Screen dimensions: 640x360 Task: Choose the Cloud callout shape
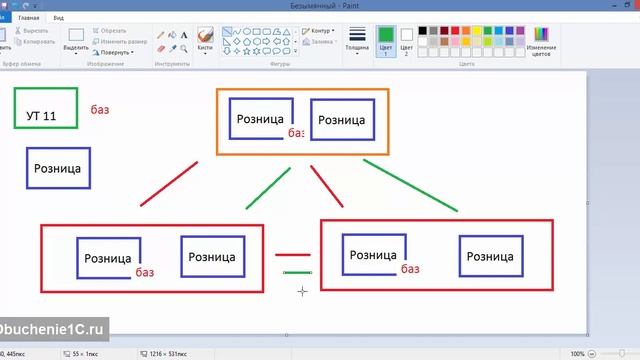tap(287, 51)
